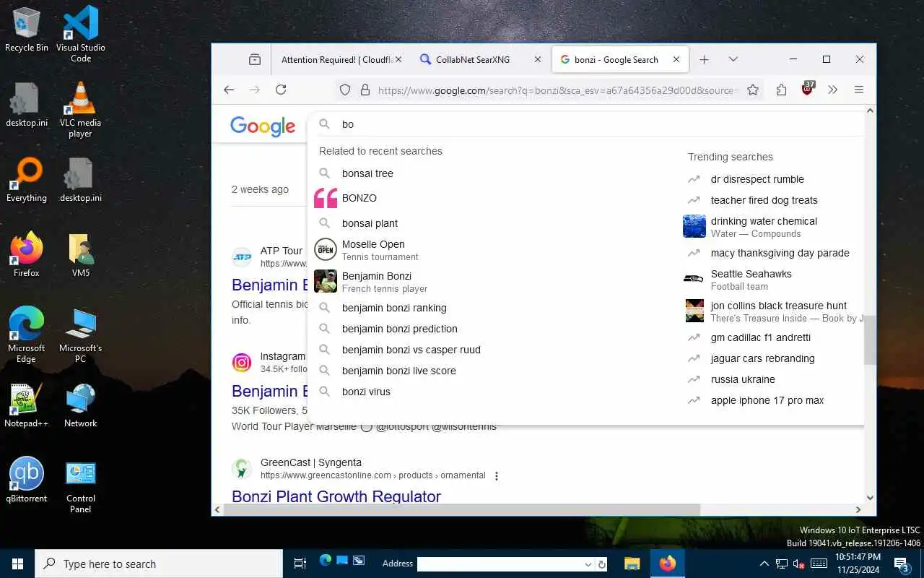Image resolution: width=924 pixels, height=578 pixels.
Task: Reload the current Google page
Action: click(281, 90)
